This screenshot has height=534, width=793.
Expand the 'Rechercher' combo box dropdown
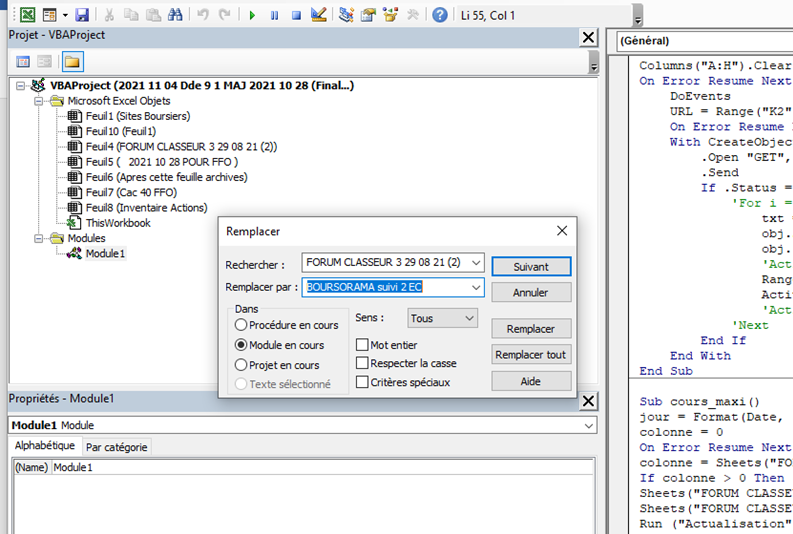(475, 264)
